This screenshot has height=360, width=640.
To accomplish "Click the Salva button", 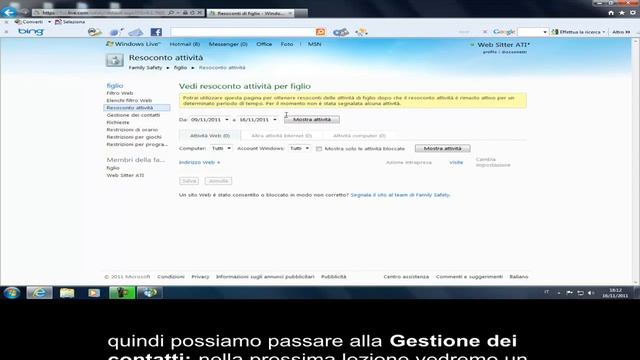I will 189,181.
